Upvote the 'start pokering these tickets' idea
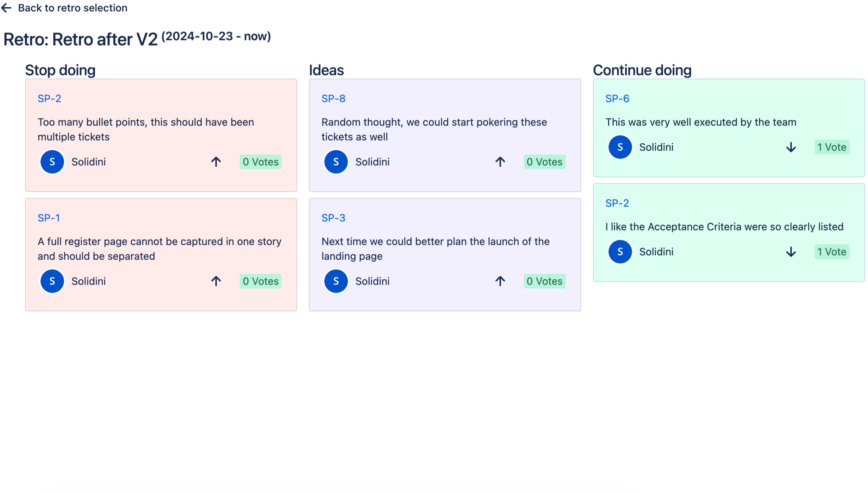Image resolution: width=868 pixels, height=494 pixels. [500, 162]
